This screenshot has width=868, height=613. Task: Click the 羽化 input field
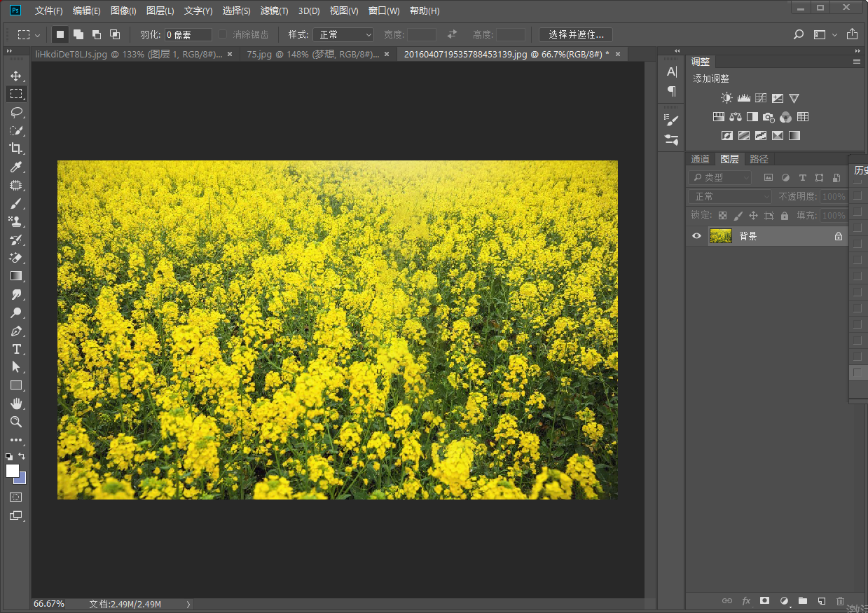tap(188, 34)
